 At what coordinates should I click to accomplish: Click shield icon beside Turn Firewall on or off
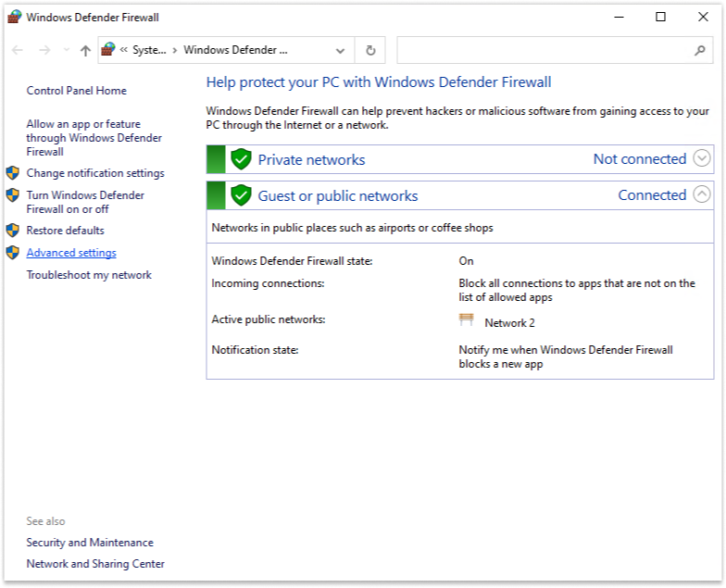point(13,194)
